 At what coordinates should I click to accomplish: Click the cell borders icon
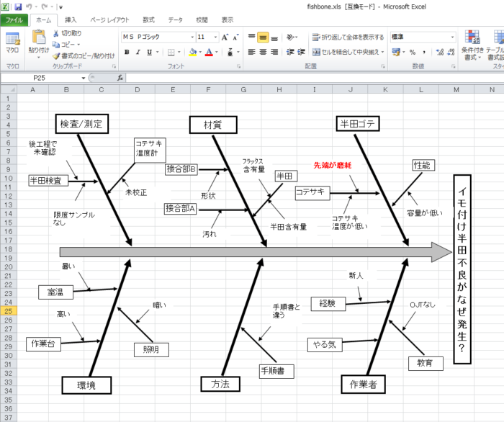pyautogui.click(x=171, y=52)
